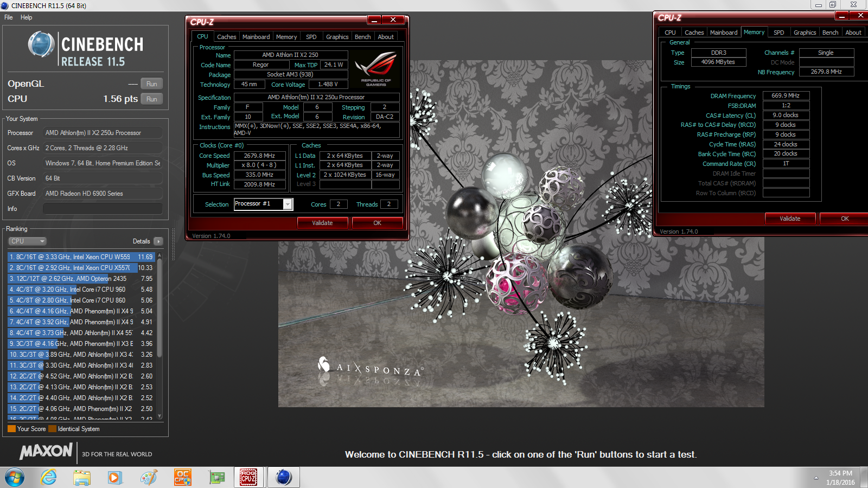Image resolution: width=868 pixels, height=488 pixels.
Task: Switch to Bench tab in right CPU-Z window
Action: [x=831, y=33]
